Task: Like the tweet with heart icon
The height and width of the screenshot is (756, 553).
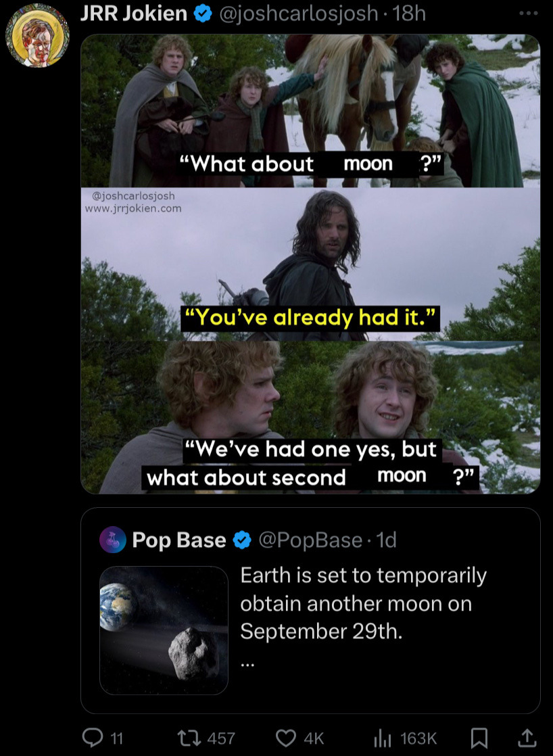Action: [285, 738]
